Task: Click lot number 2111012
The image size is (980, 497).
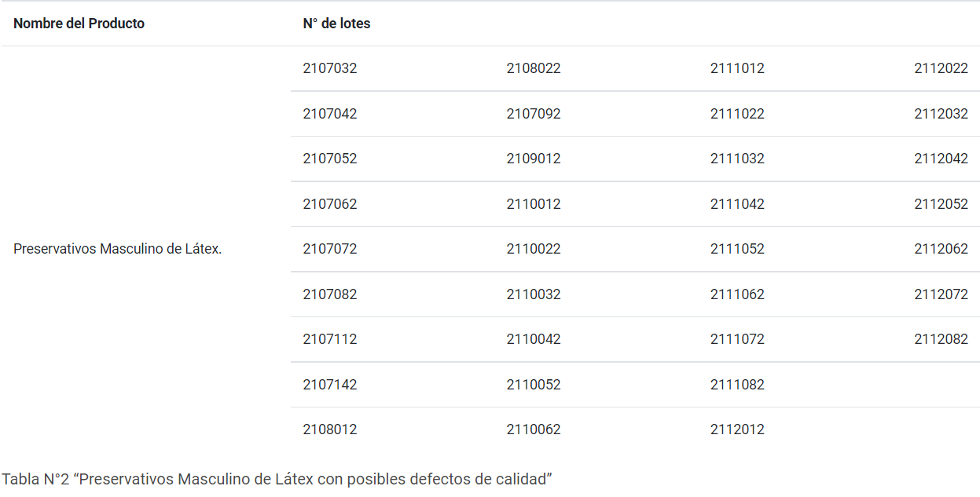Action: coord(737,68)
